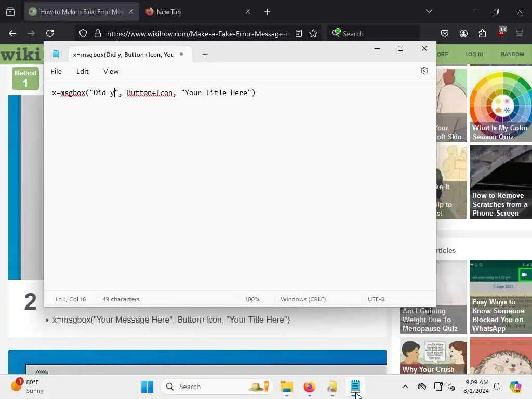The height and width of the screenshot is (399, 532).
Task: Open Firefox tracking protection shield
Action: [x=83, y=33]
